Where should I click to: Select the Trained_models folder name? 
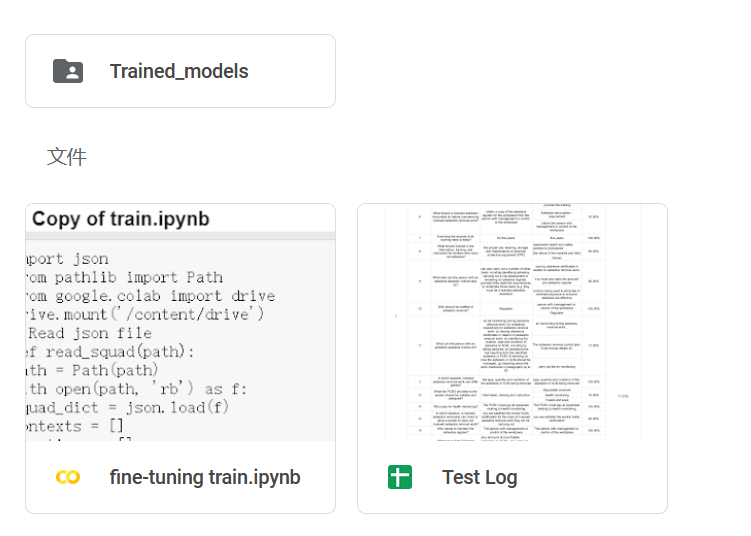click(x=179, y=71)
